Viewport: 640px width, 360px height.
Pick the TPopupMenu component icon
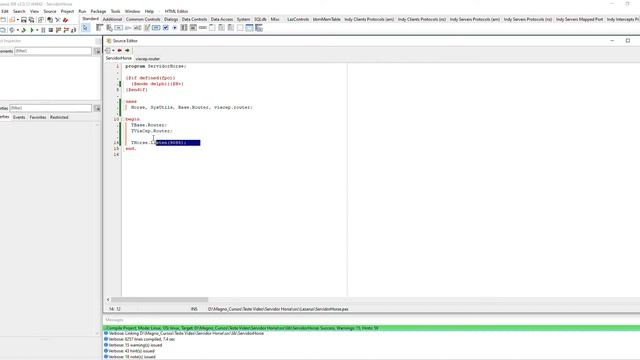[x=109, y=28]
